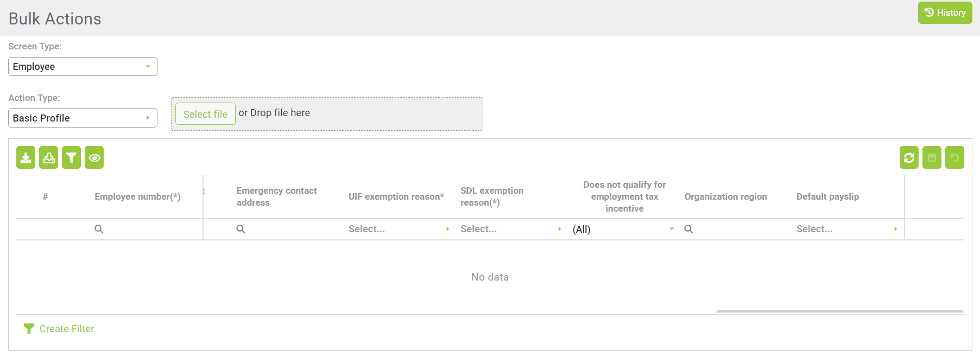
Task: Open the History panel
Action: [x=945, y=13]
